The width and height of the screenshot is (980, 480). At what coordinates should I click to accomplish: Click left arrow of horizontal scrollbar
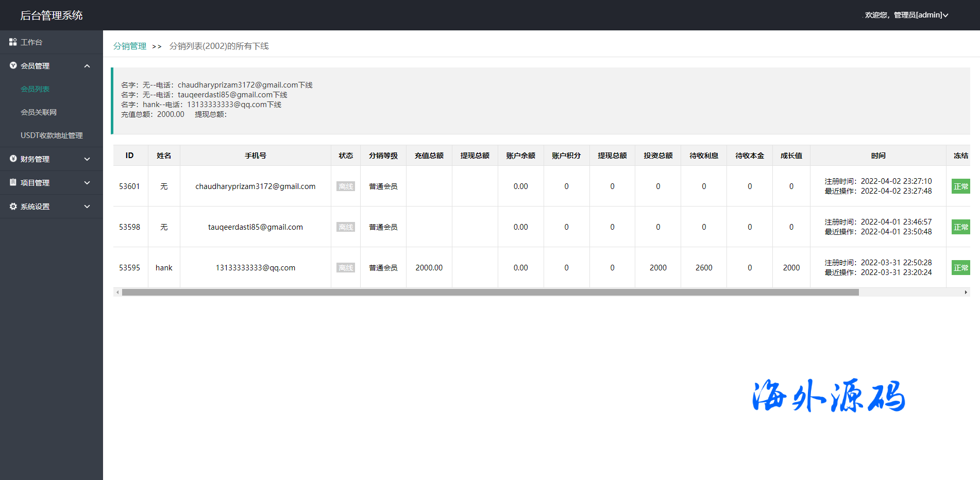tap(117, 292)
